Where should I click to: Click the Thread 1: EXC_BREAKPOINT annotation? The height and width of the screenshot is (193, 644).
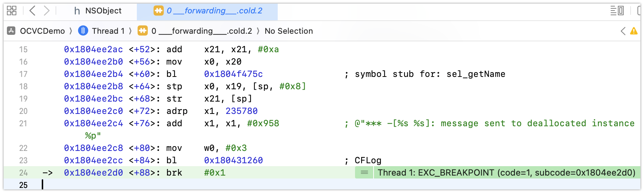506,173
